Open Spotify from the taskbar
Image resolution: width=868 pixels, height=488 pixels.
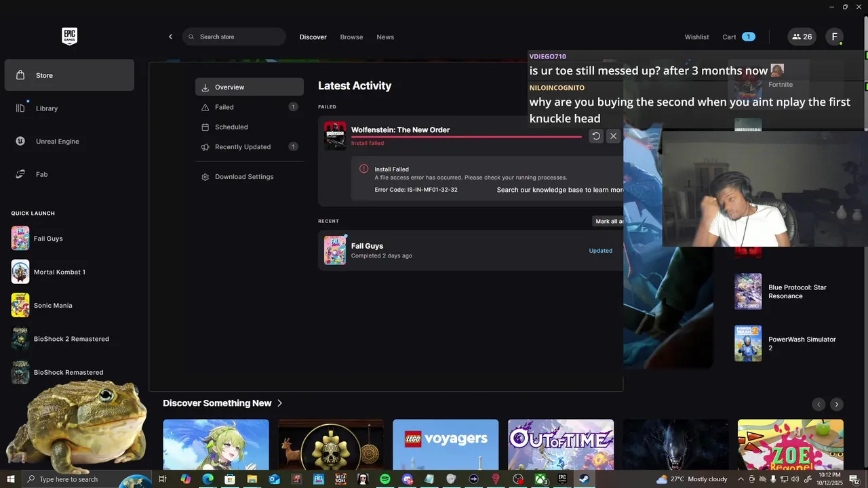[385, 479]
